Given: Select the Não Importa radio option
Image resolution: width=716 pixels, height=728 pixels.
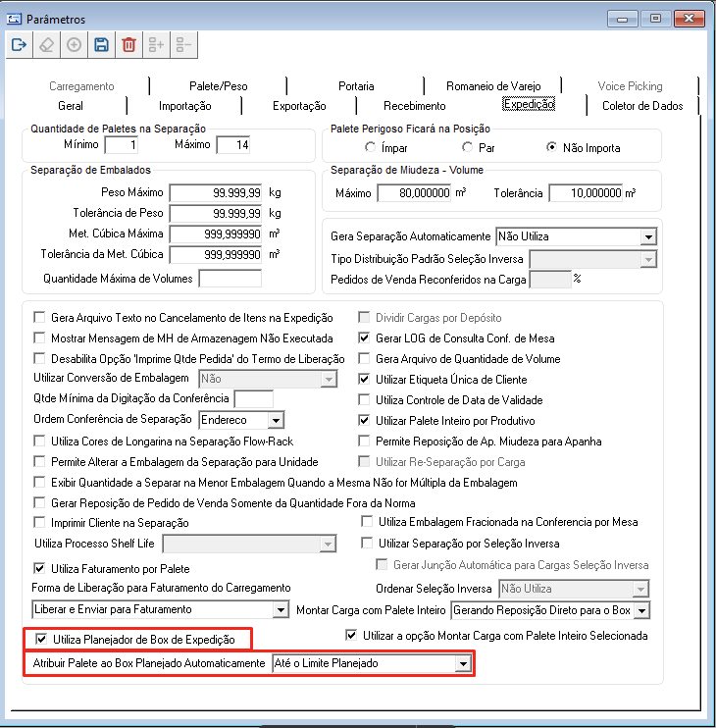Looking at the screenshot, I should [551, 147].
